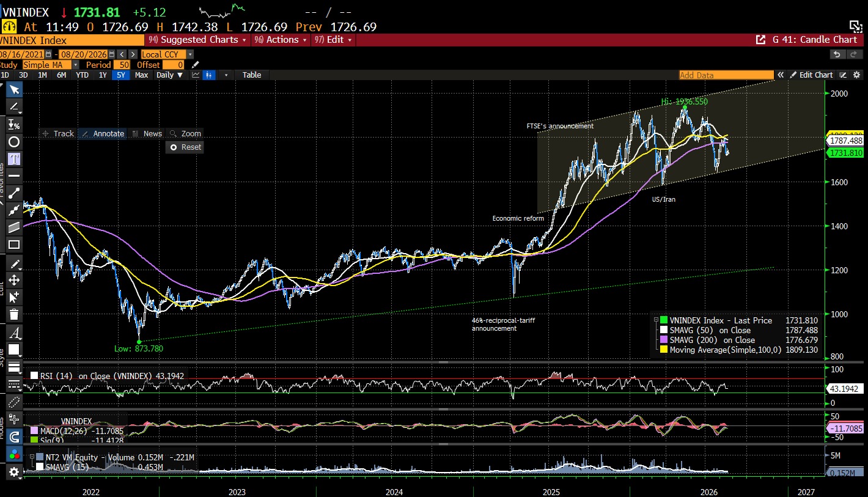The width and height of the screenshot is (868, 497).
Task: Select the arrow pointer tool
Action: [13, 90]
